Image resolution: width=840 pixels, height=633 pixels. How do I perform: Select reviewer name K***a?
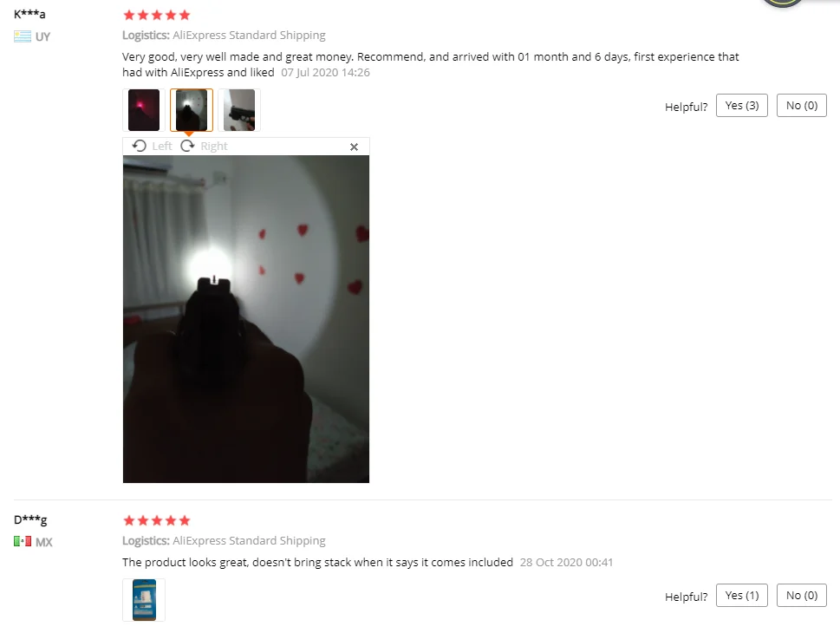click(29, 14)
